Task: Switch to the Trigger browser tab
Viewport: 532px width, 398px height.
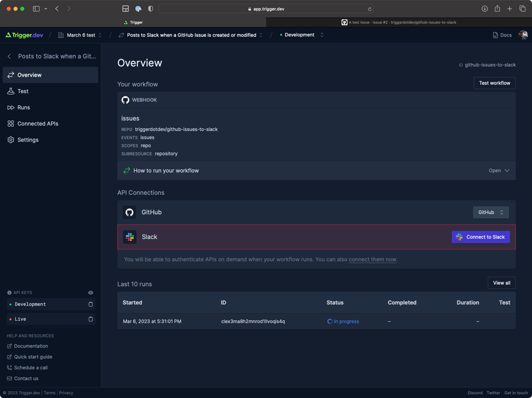Action: pyautogui.click(x=133, y=22)
